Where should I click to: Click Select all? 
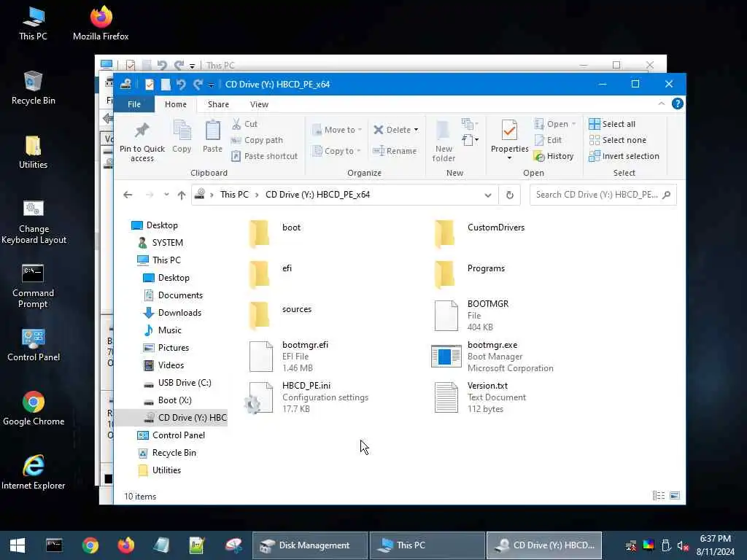[x=612, y=124]
